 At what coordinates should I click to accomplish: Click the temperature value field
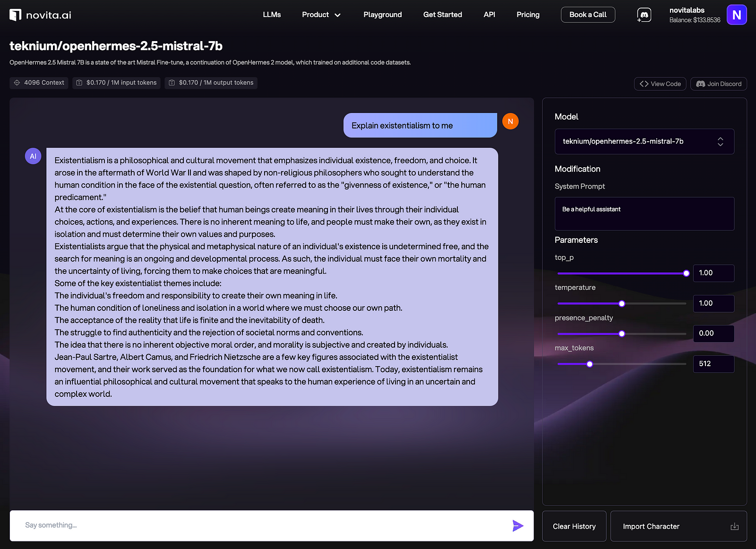[x=713, y=303]
